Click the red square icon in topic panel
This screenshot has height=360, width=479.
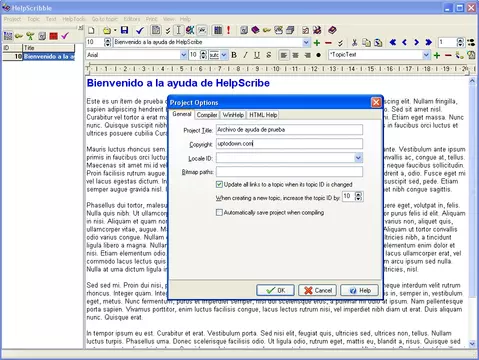click(x=53, y=36)
